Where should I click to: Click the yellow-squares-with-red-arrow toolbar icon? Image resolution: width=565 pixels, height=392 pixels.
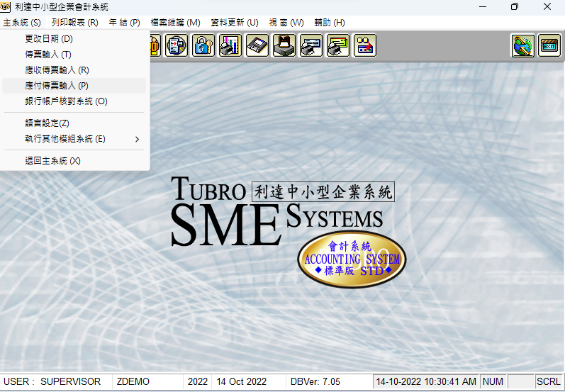click(x=365, y=45)
